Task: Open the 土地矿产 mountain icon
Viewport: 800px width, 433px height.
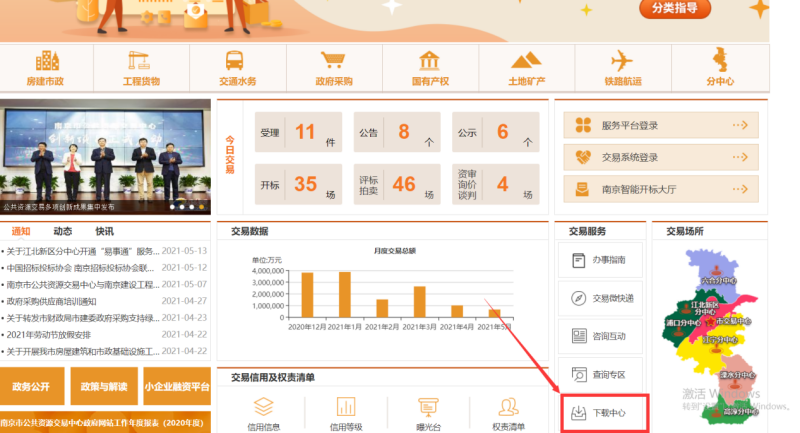Action: coord(527,60)
